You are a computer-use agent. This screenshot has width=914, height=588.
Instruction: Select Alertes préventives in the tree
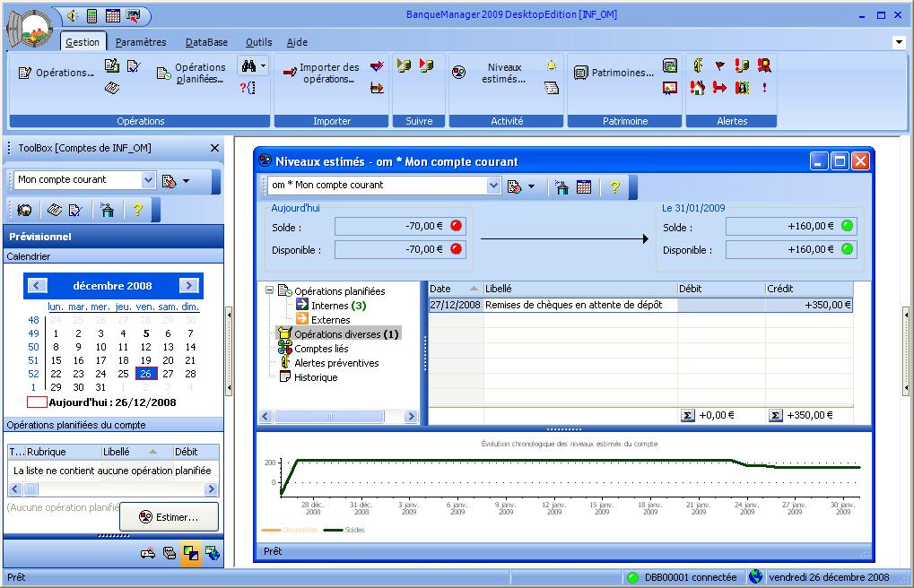point(336,363)
